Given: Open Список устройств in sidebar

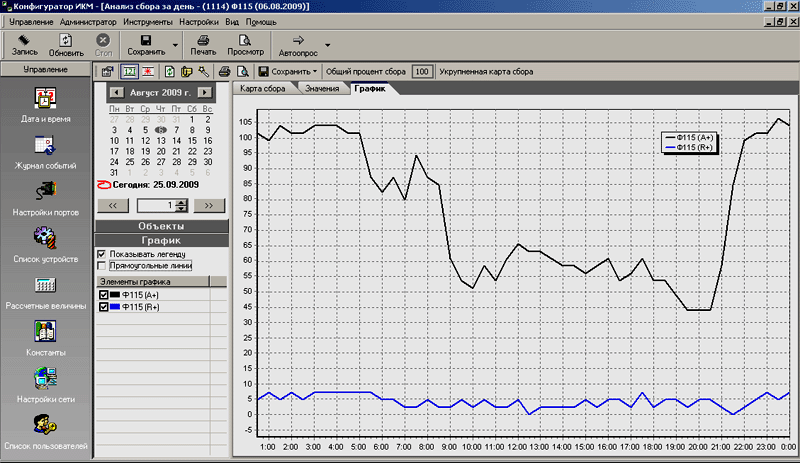Looking at the screenshot, I should (45, 246).
